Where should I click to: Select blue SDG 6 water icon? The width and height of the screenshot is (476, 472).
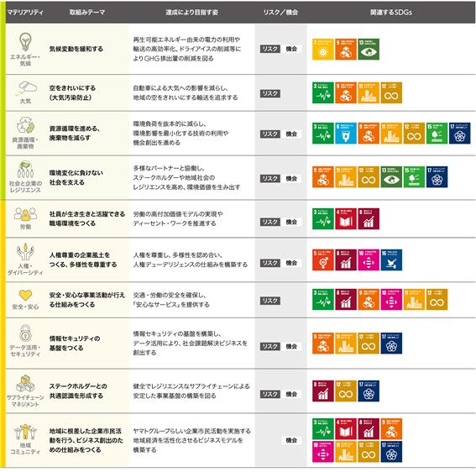click(346, 133)
